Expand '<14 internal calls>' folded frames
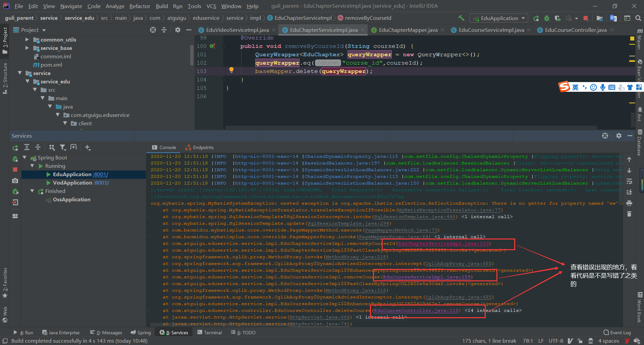Screen dimensions: 644x345 tap(493, 310)
